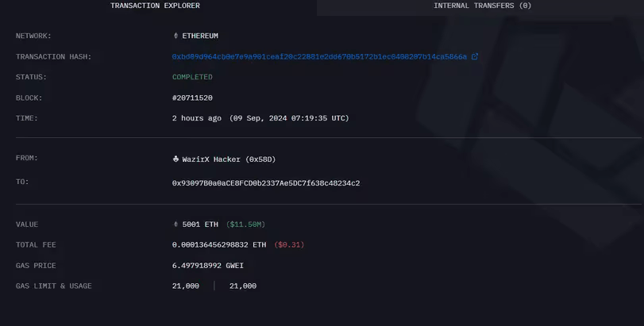The width and height of the screenshot is (644, 326).
Task: Click the external link icon beside the hash
Action: 475,56
